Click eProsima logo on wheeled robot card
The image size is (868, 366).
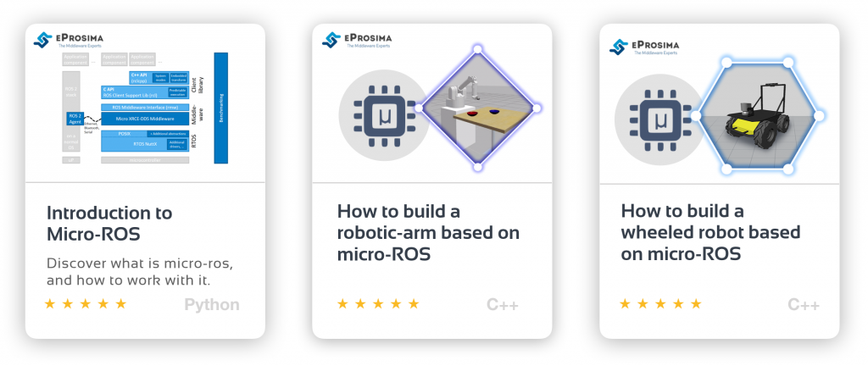pyautogui.click(x=644, y=47)
